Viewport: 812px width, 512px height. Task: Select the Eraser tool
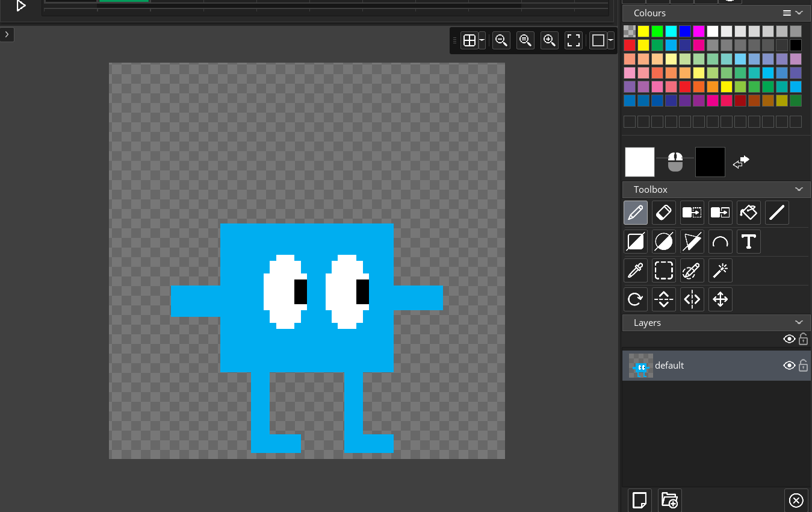[664, 213]
